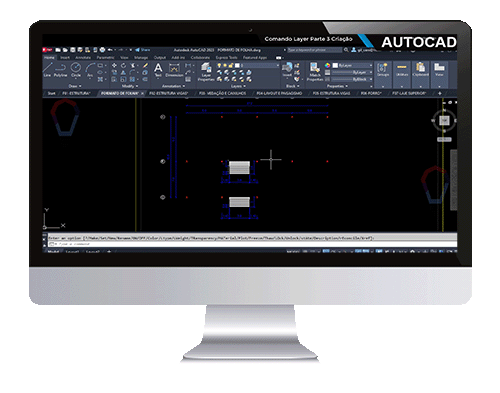Expand the Draw panel dropdown

click(x=75, y=86)
